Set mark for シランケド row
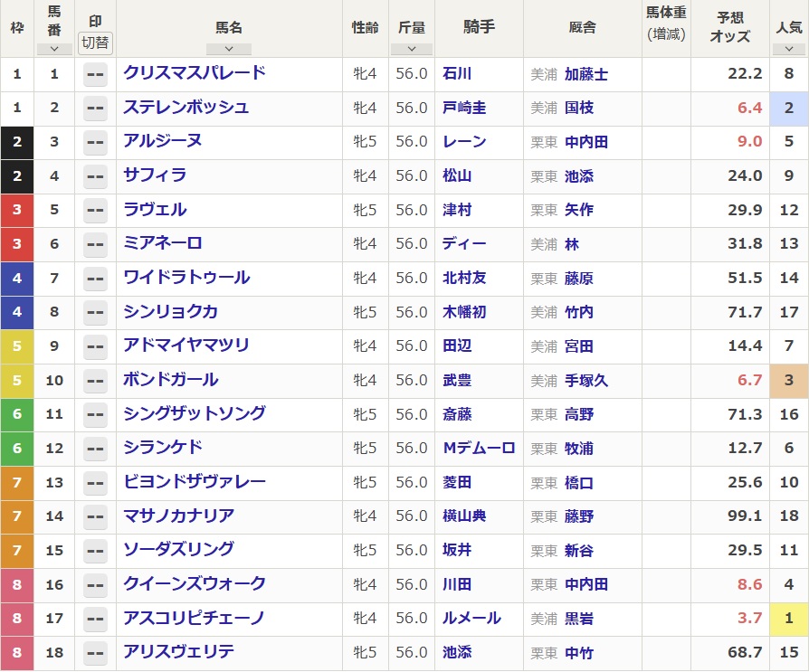 click(x=95, y=449)
